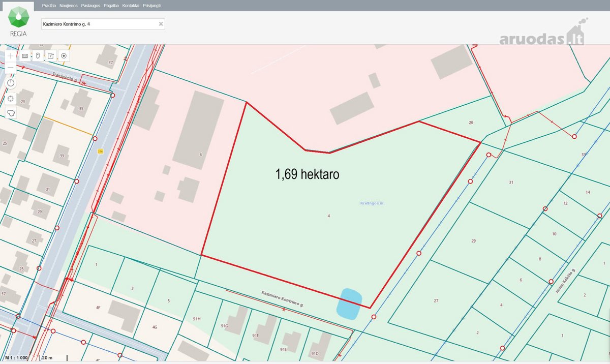Select the parcel labeled 91D
610x364 pixels.
click(315, 353)
